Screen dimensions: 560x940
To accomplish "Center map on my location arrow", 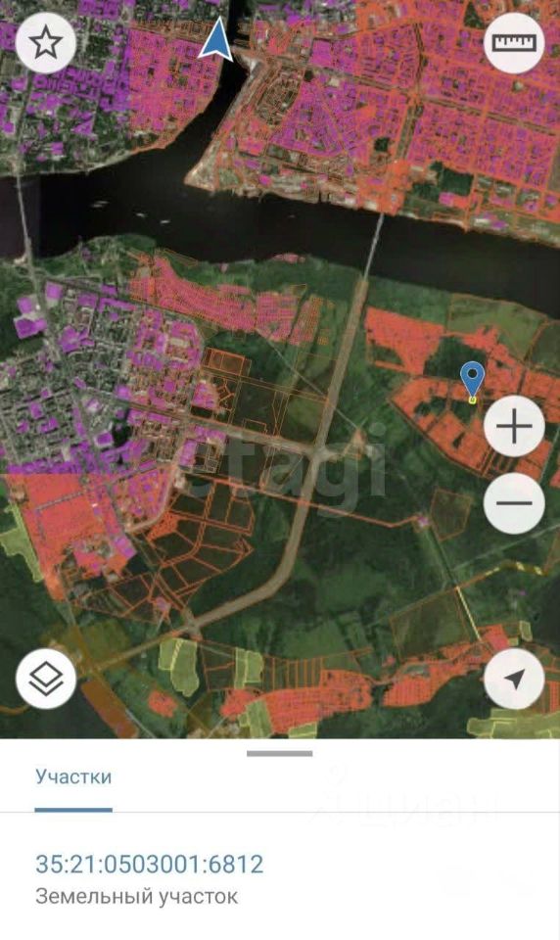I will point(514,679).
